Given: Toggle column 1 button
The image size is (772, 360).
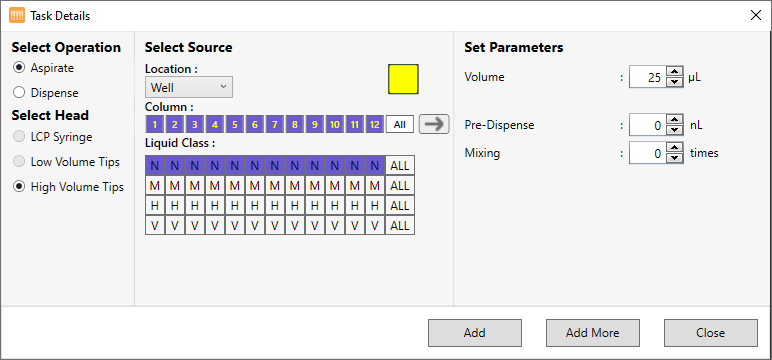Looking at the screenshot, I should point(155,125).
